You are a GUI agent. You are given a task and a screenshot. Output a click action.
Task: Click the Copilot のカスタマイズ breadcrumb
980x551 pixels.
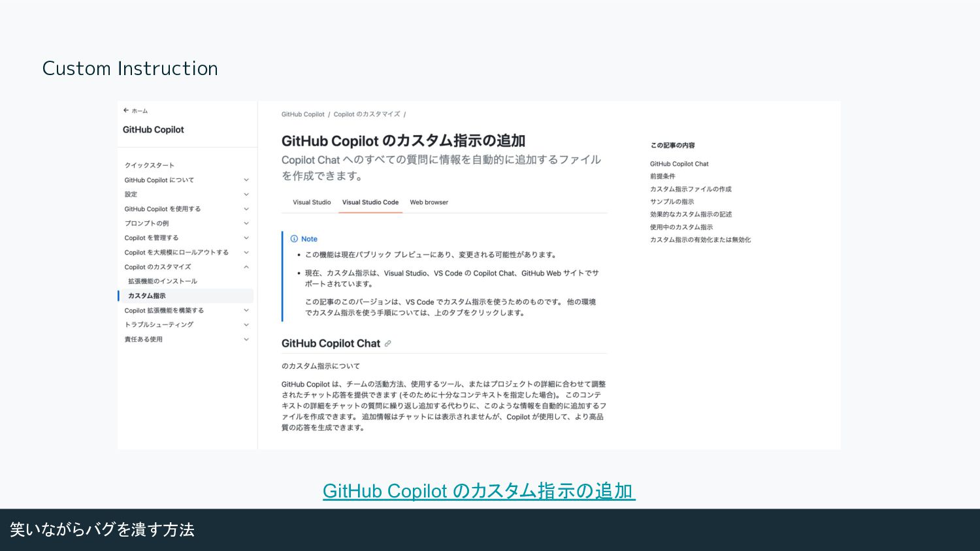pyautogui.click(x=367, y=114)
